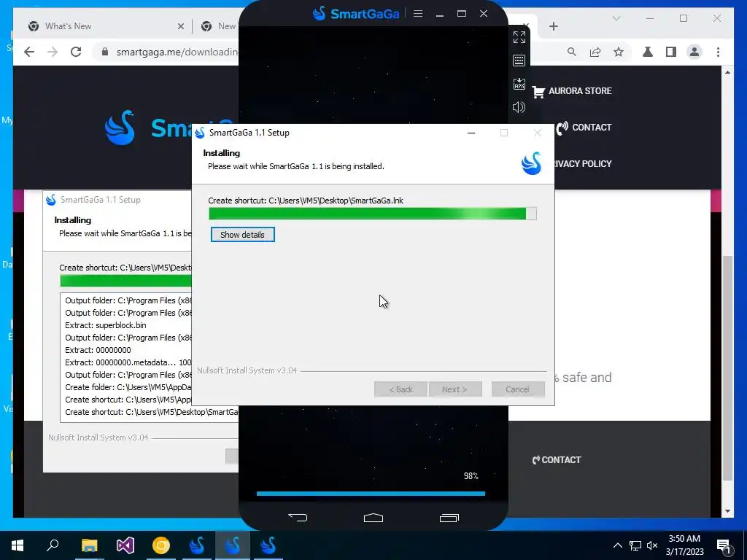Click the network icon in system tray
The width and height of the screenshot is (747, 560).
(635, 545)
